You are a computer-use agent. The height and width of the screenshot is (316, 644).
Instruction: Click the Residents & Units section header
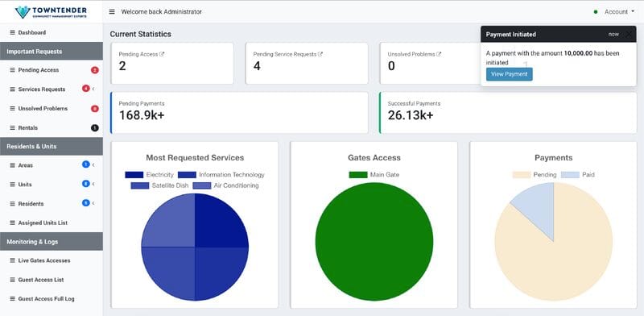tap(52, 147)
